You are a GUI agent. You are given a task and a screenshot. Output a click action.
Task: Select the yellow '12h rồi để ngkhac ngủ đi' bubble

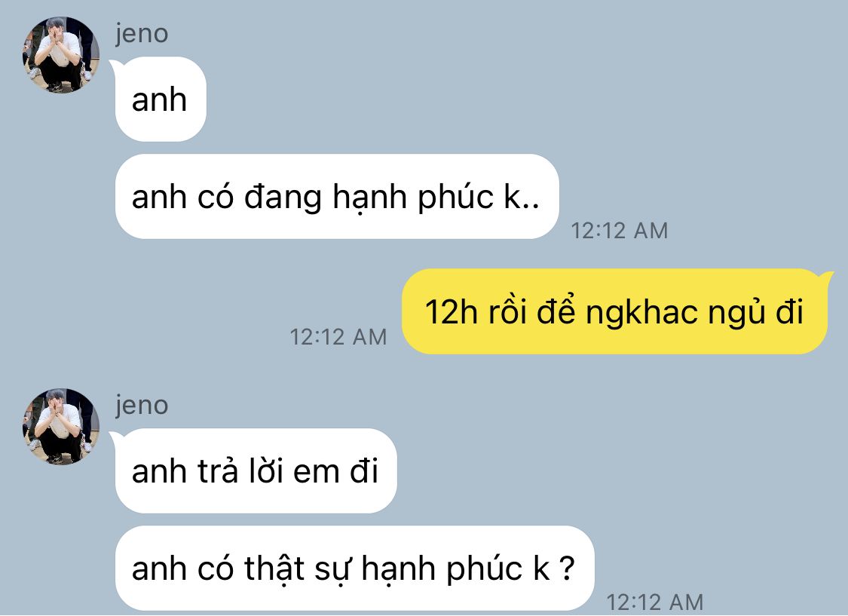614,311
